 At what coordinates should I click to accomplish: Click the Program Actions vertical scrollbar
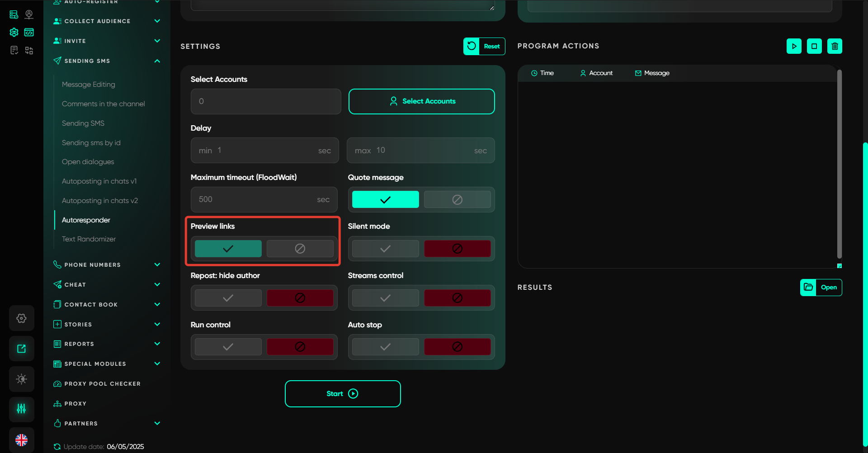(x=839, y=163)
